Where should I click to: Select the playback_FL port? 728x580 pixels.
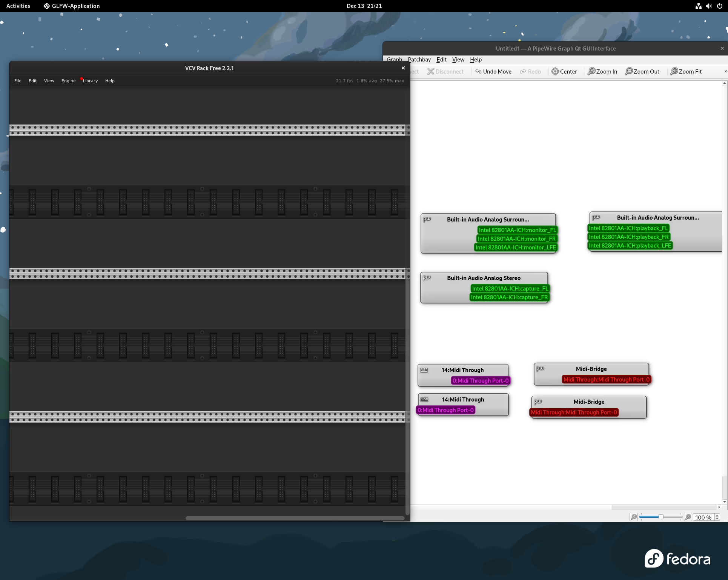628,228
